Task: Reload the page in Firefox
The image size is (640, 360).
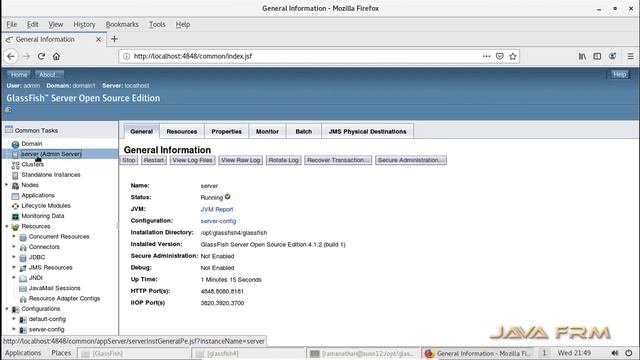Action: [x=41, y=56]
